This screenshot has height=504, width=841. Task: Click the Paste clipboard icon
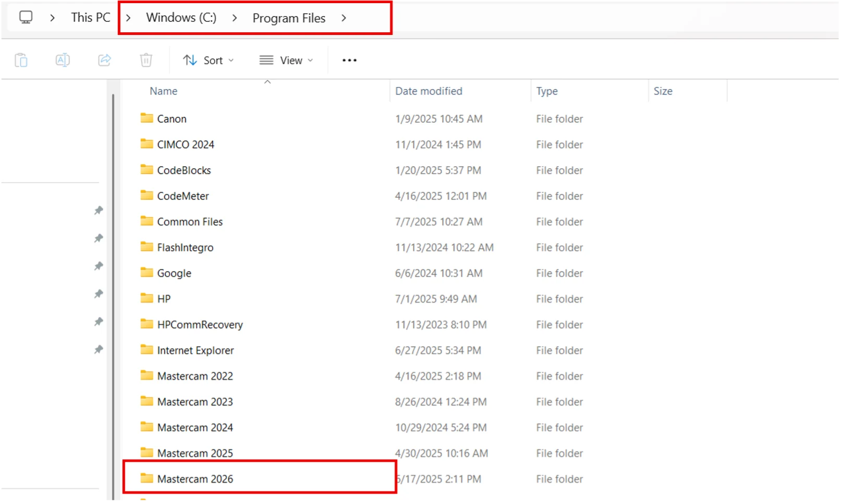(x=21, y=60)
